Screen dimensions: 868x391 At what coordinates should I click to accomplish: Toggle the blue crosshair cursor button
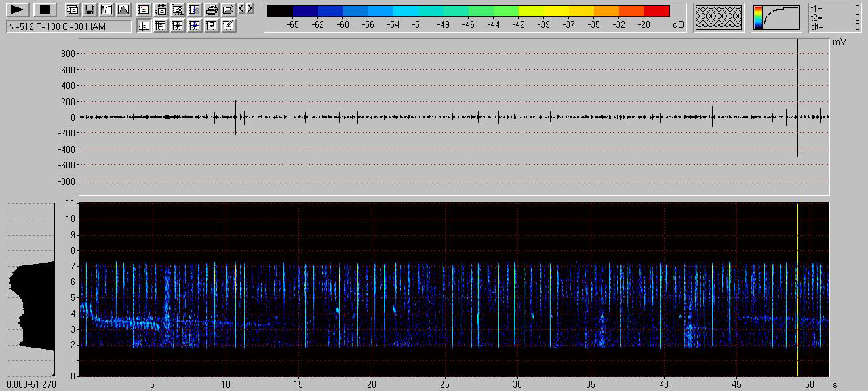195,26
